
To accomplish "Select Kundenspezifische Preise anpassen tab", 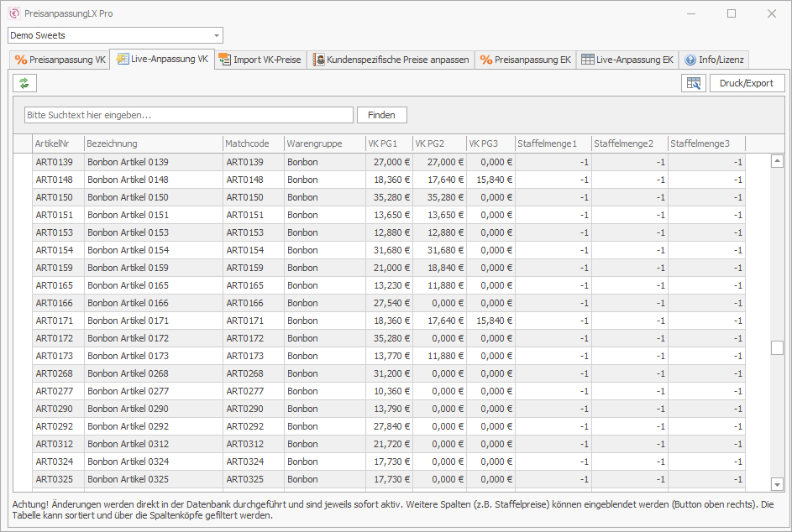I will [x=391, y=60].
